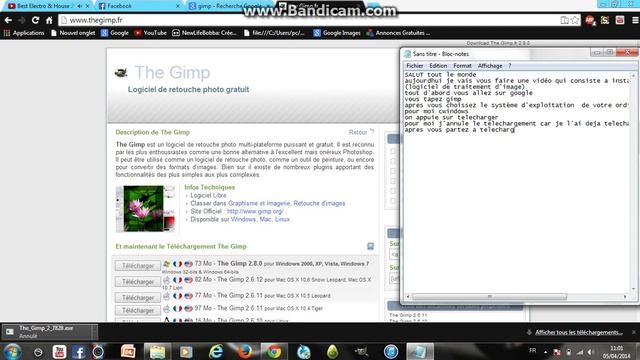Close the Facebook tab
This screenshot has width=640, height=360.
pos(178,6)
